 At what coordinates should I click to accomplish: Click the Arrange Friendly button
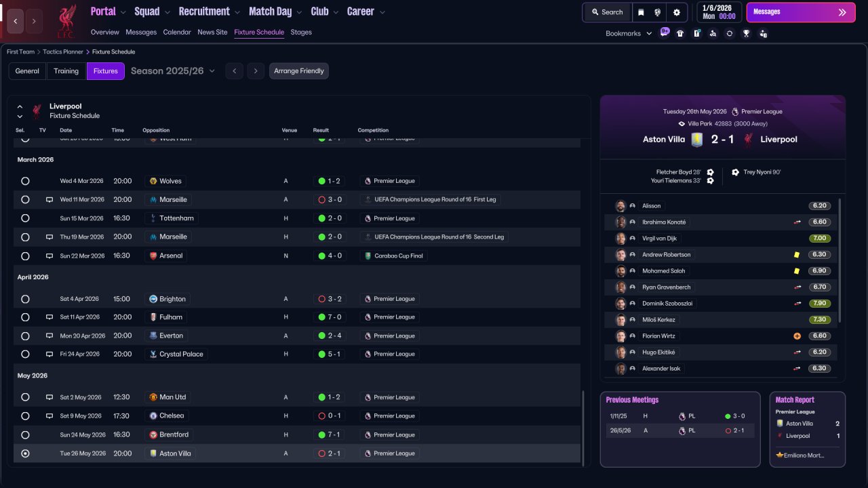[299, 71]
